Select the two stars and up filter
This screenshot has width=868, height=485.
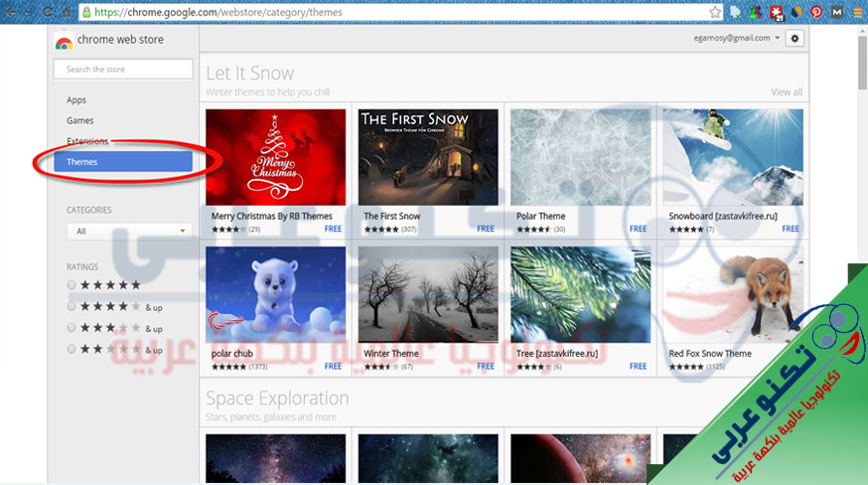pos(72,349)
